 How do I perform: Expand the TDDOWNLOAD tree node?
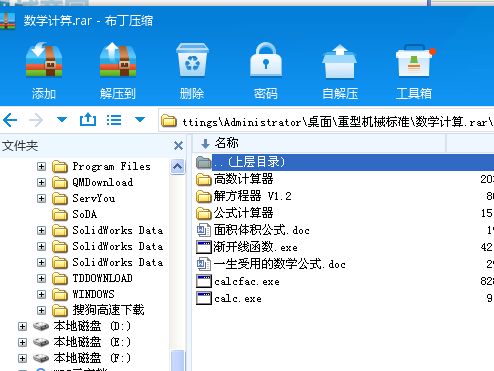41,278
